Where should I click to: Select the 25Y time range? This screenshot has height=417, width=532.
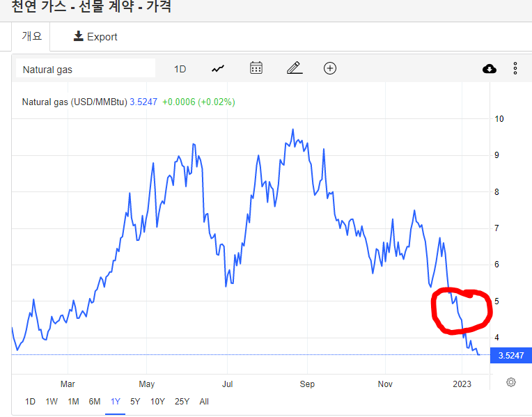tap(182, 402)
